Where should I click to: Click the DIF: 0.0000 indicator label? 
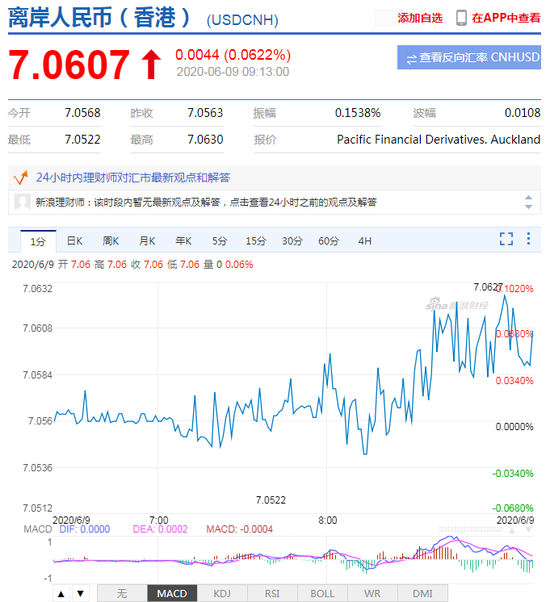click(84, 529)
